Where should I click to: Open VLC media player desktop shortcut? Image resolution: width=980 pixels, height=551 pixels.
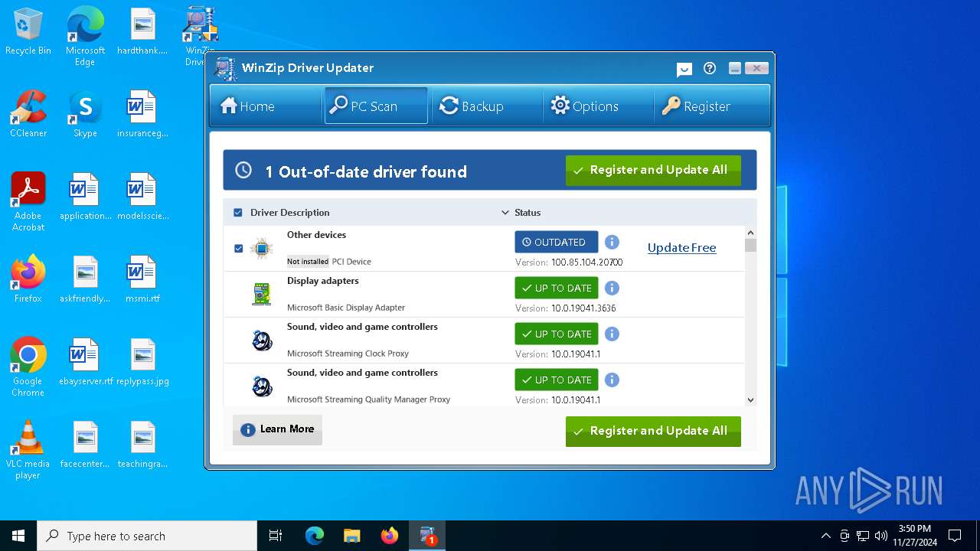[x=28, y=450]
